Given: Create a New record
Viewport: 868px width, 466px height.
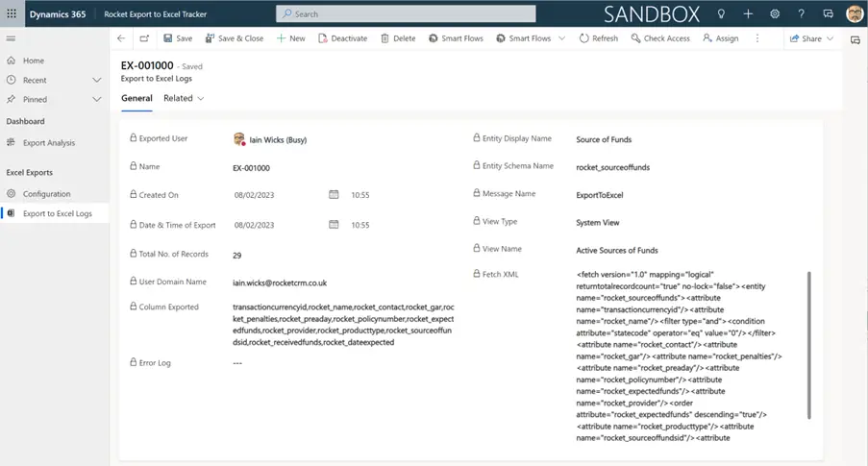Looking at the screenshot, I should [290, 38].
